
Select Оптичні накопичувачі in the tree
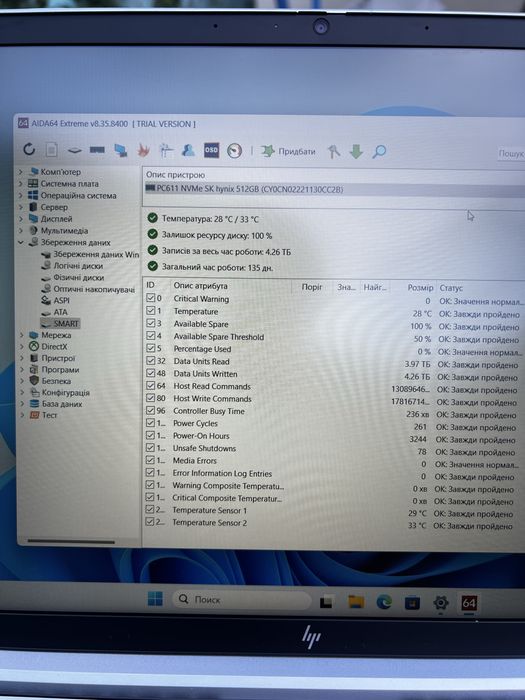(x=94, y=289)
